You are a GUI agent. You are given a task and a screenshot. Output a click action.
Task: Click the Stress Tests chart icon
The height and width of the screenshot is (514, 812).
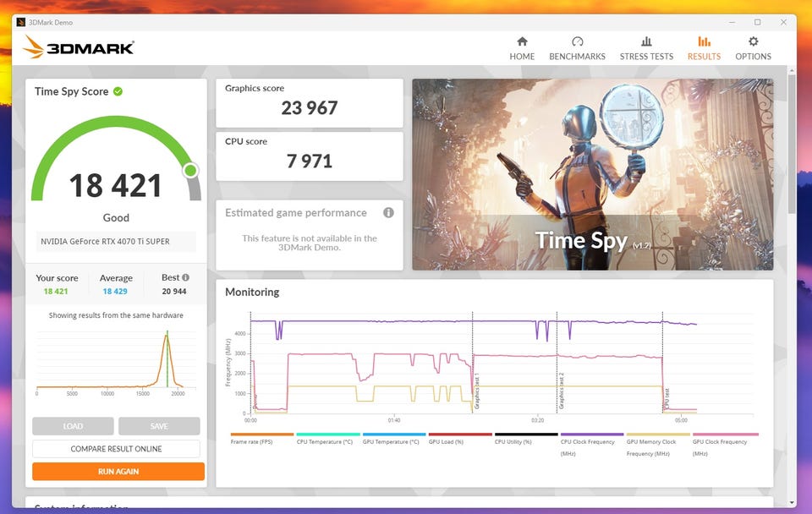point(646,41)
